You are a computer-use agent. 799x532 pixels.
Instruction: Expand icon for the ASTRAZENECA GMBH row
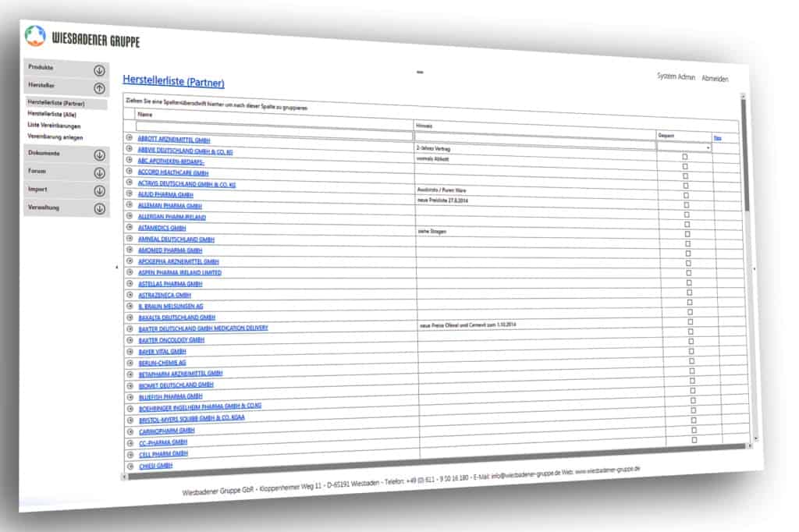[130, 295]
